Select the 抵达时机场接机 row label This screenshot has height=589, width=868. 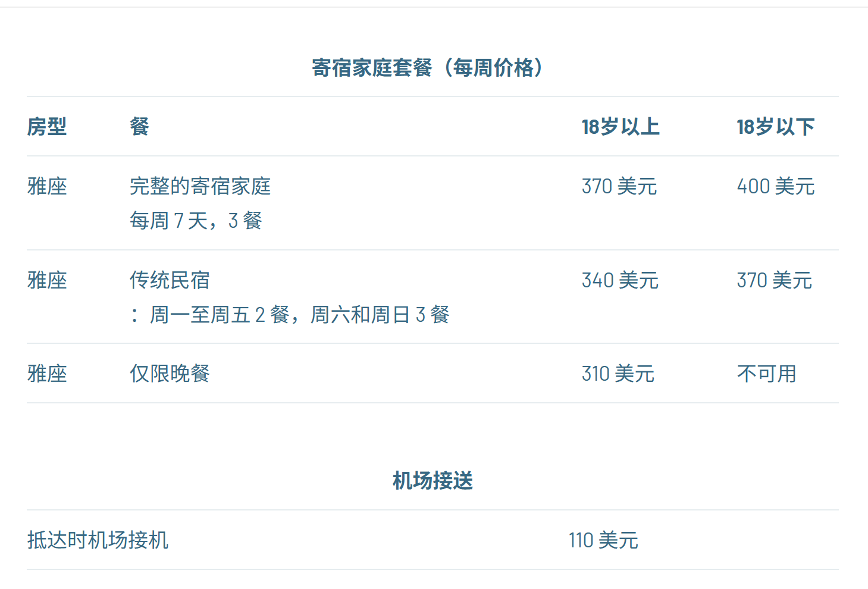[98, 540]
